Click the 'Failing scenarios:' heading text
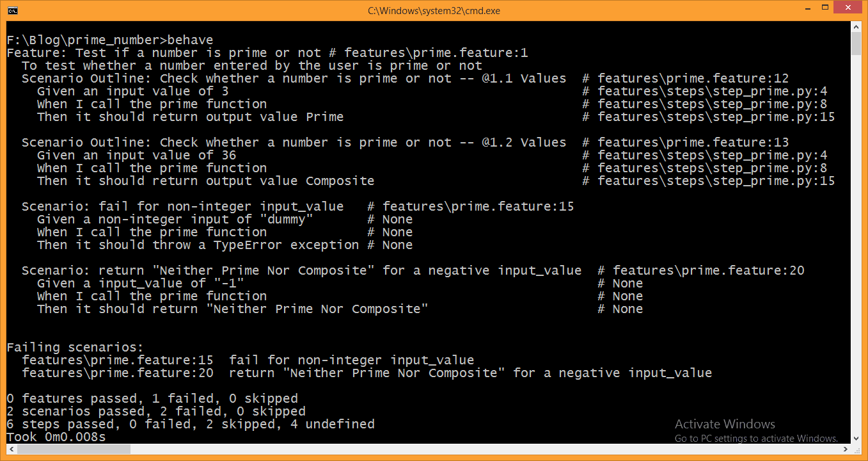The height and width of the screenshot is (461, 868). point(75,347)
